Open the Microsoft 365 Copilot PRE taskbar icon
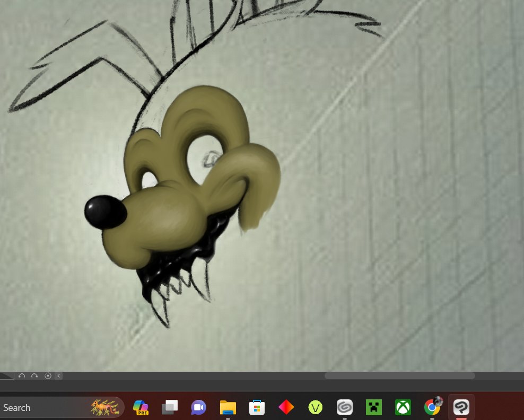The image size is (524, 420). [141, 408]
